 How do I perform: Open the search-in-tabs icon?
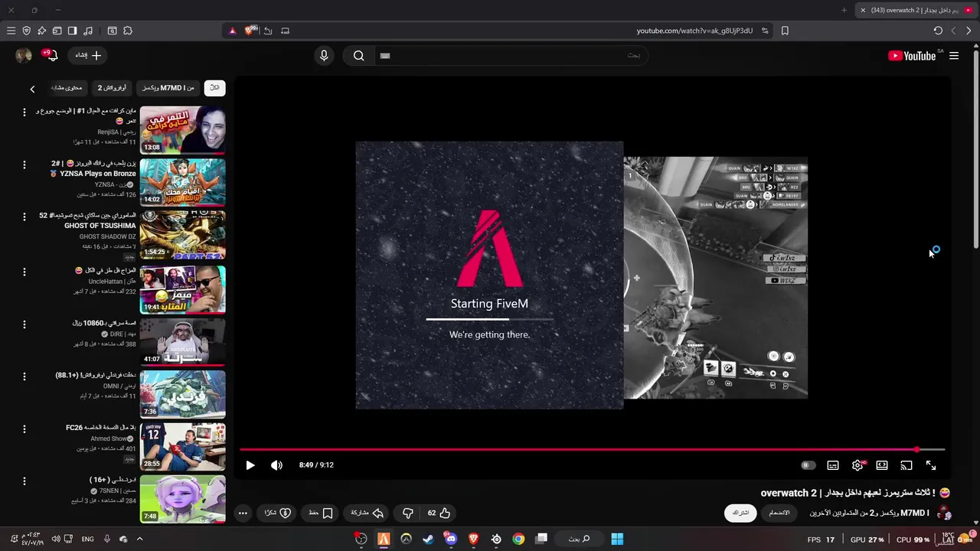point(112,31)
